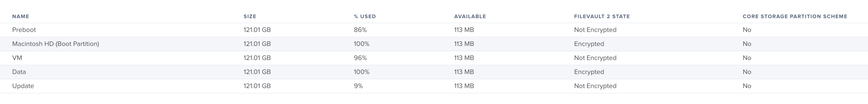Click 113 MB available in Data row
Image resolution: width=868 pixels, height=104 pixels.
click(464, 72)
